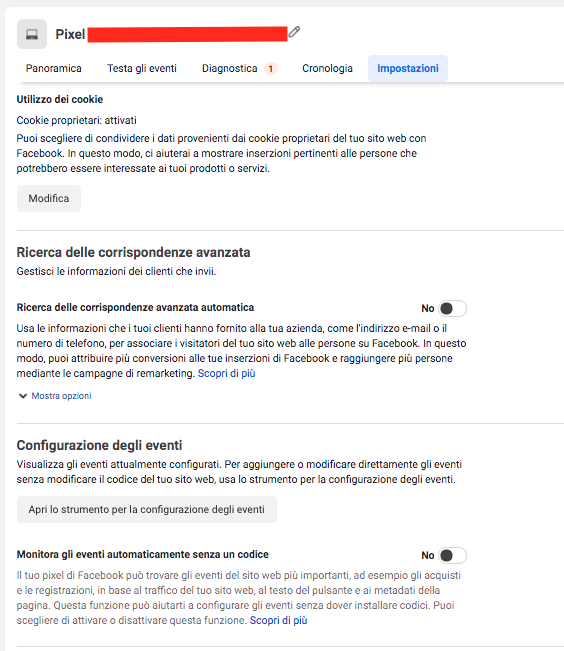This screenshot has height=651, width=564.
Task: Click the Mostra opzioni text link
Action: [61, 396]
